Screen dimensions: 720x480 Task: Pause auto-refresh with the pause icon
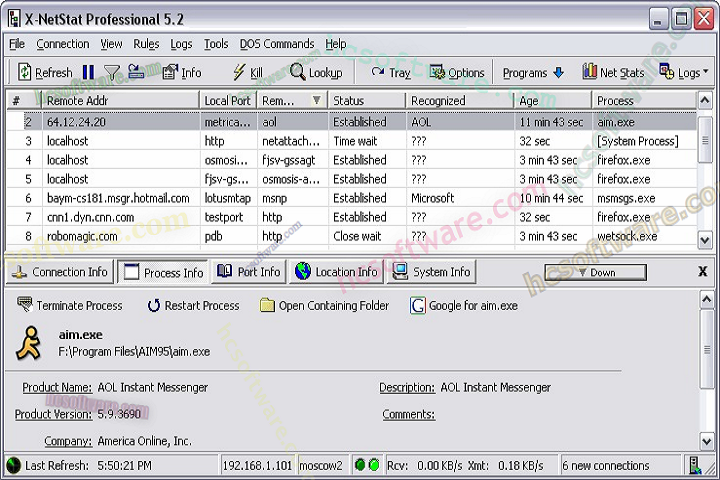[88, 72]
